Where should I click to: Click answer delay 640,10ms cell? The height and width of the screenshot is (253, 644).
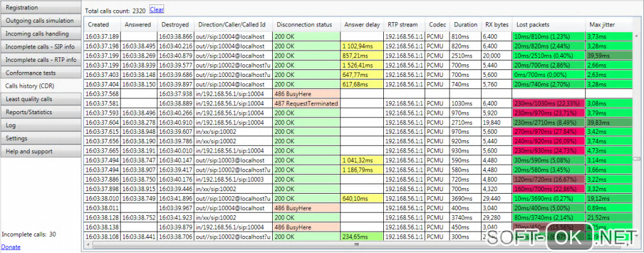click(362, 199)
